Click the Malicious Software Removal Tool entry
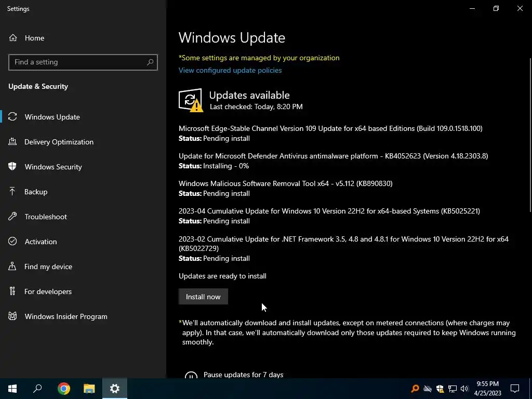 pos(285,183)
